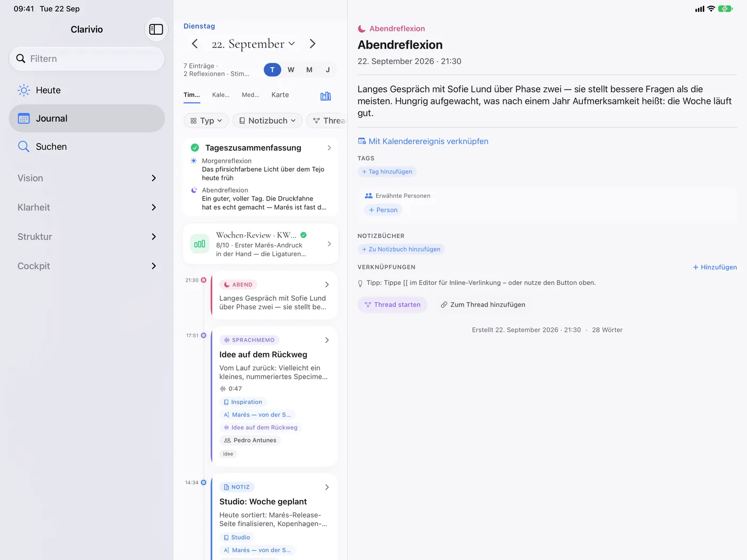Click the Wi-Fi status icon
This screenshot has height=560, width=747.
click(711, 9)
